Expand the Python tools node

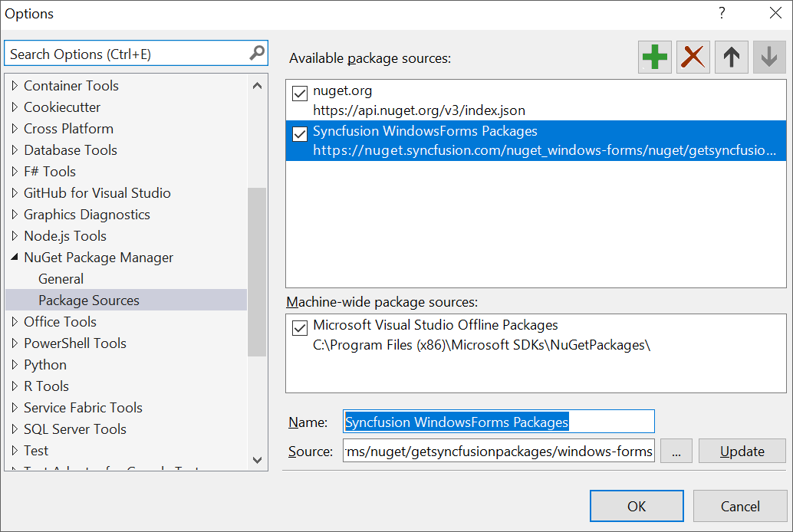click(16, 364)
